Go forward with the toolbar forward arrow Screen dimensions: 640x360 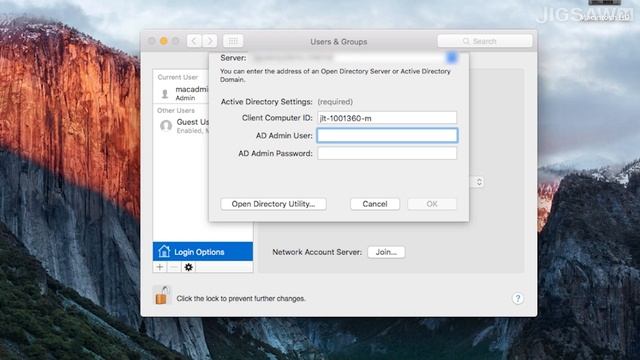pyautogui.click(x=209, y=41)
